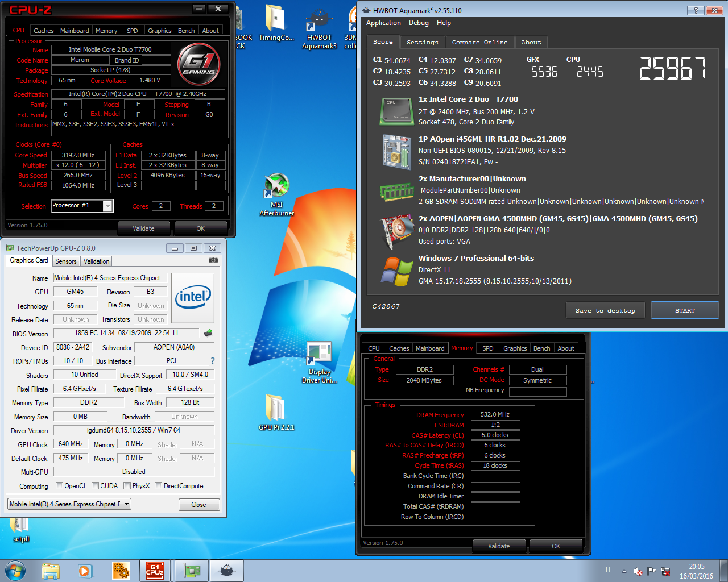The height and width of the screenshot is (582, 728).
Task: Open the Windows Start menu
Action: 15,571
